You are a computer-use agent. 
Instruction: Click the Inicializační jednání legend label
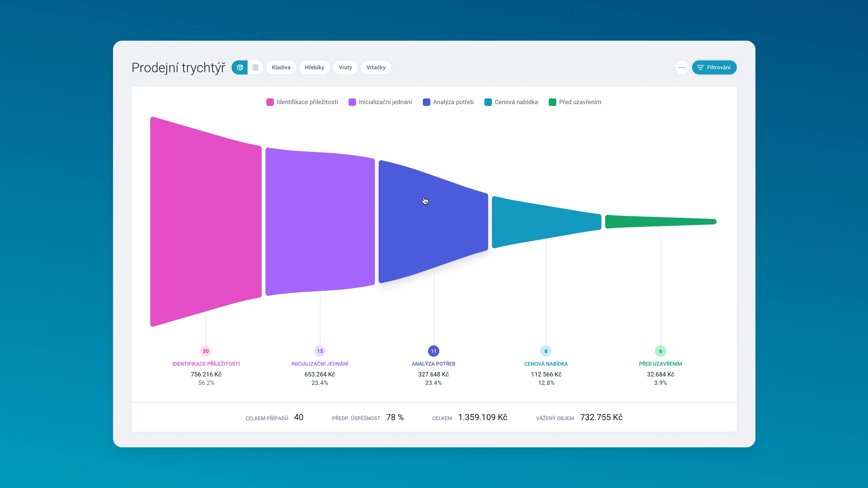(x=385, y=102)
